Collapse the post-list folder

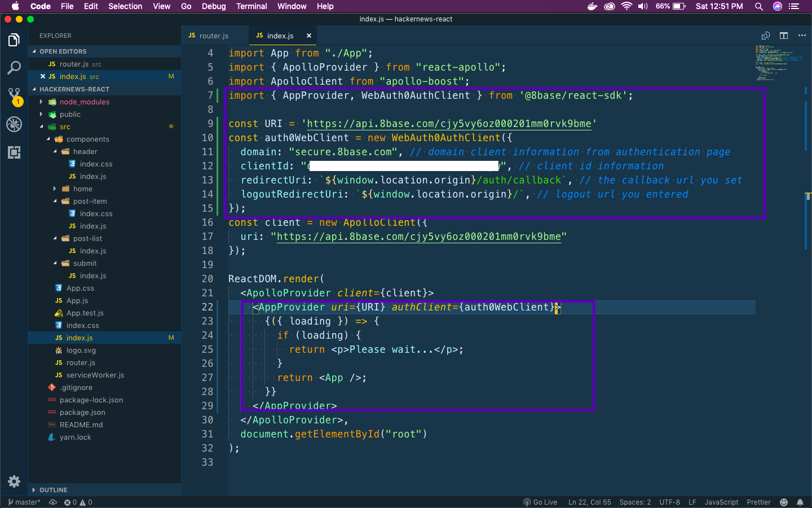104,238
